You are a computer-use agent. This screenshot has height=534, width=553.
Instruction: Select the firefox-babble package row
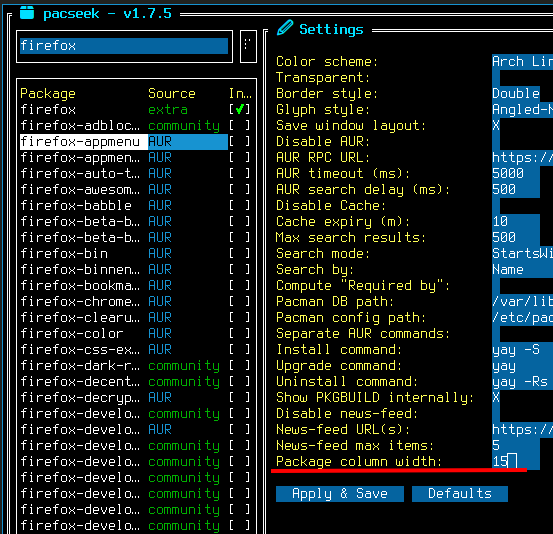click(136, 206)
